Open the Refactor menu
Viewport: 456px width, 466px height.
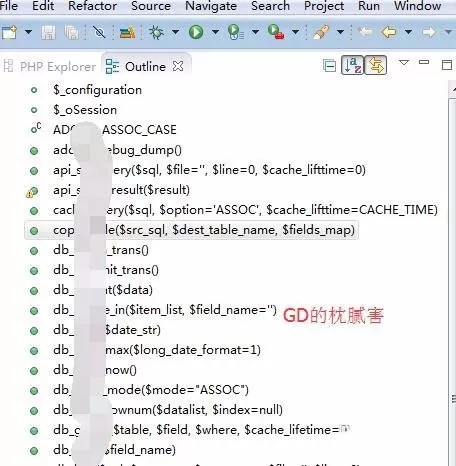coord(92,6)
